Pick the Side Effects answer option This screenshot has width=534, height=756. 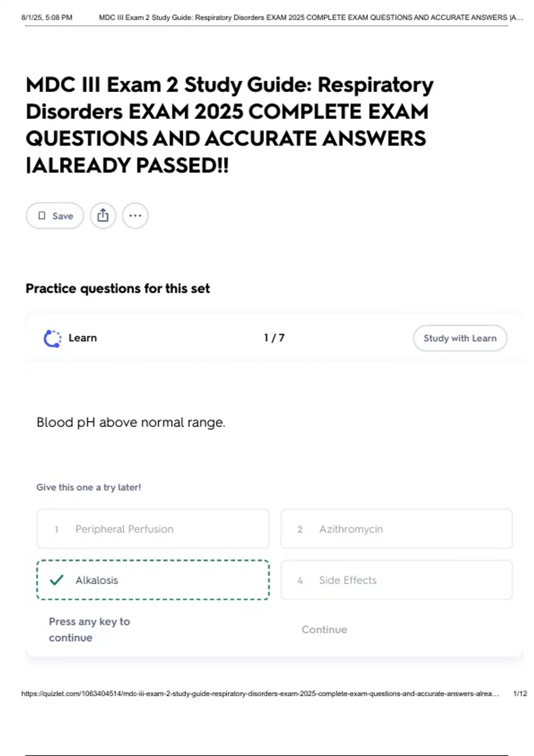pos(396,580)
